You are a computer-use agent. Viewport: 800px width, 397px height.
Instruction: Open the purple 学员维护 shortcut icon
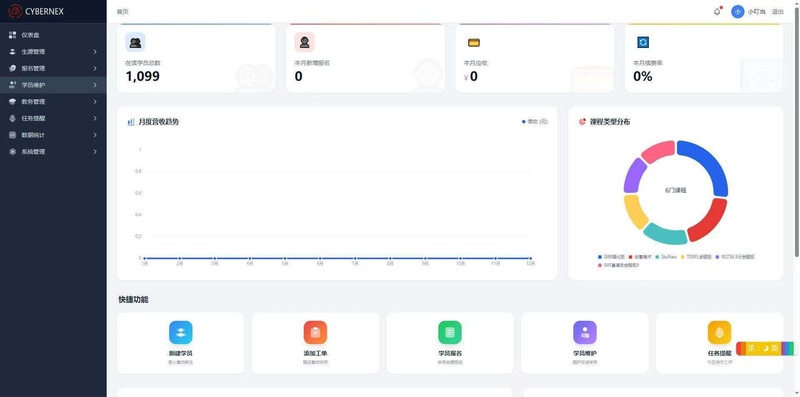pyautogui.click(x=585, y=332)
